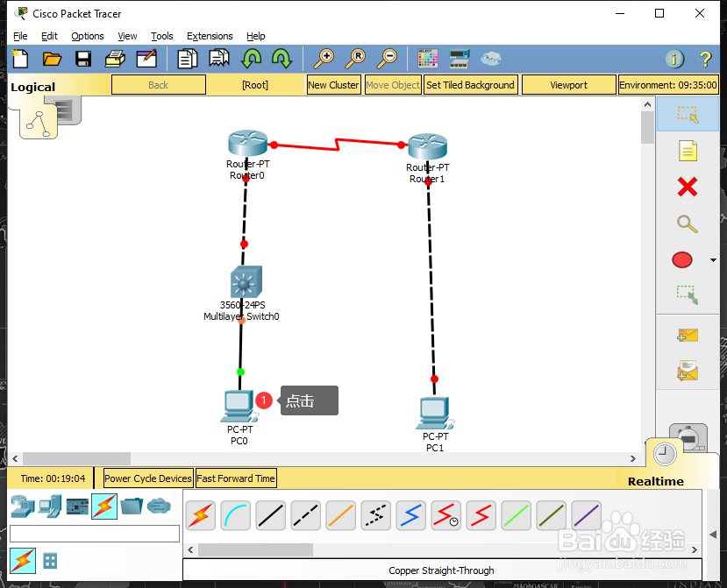The width and height of the screenshot is (727, 588).
Task: Select Multilayer Switch0 device
Action: point(246,281)
